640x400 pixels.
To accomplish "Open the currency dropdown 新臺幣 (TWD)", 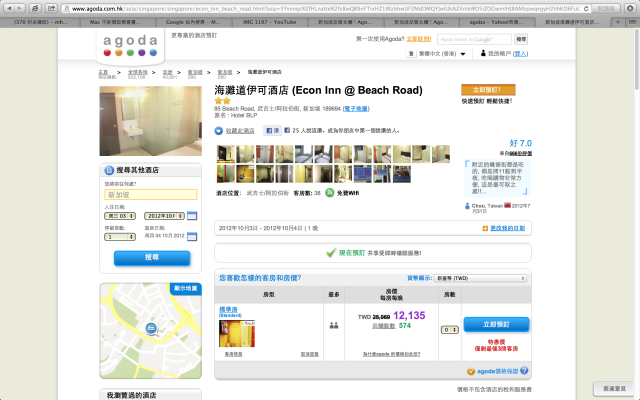I will pos(480,278).
